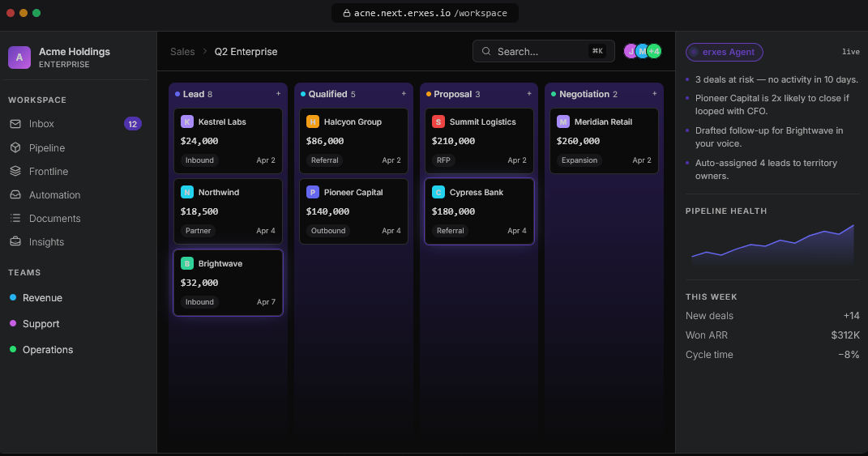868x456 pixels.
Task: Click the Summit Logistics S avatar
Action: click(x=438, y=121)
